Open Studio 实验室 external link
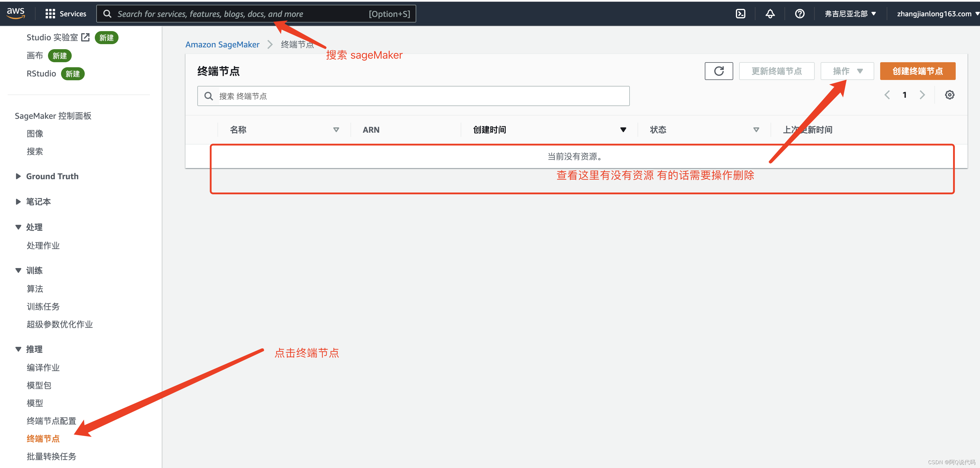Image resolution: width=980 pixels, height=468 pixels. [x=58, y=37]
